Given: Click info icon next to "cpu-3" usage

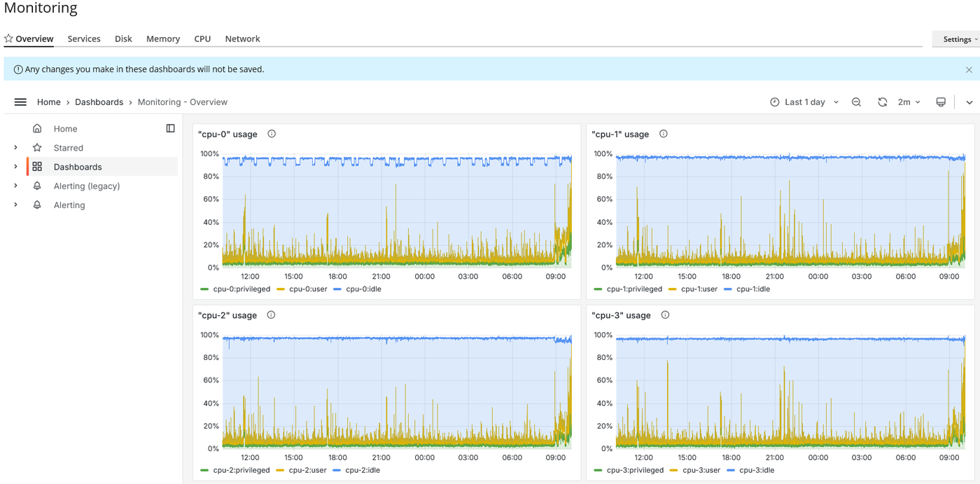Looking at the screenshot, I should point(665,315).
